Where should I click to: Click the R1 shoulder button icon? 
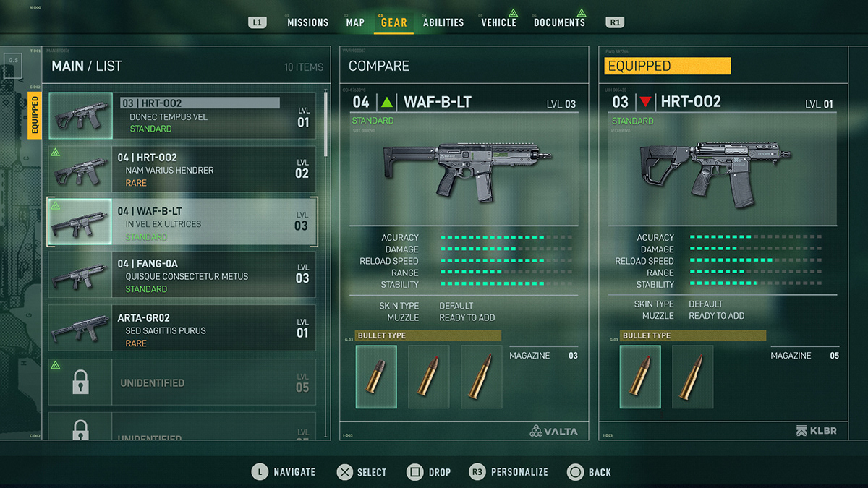(615, 22)
